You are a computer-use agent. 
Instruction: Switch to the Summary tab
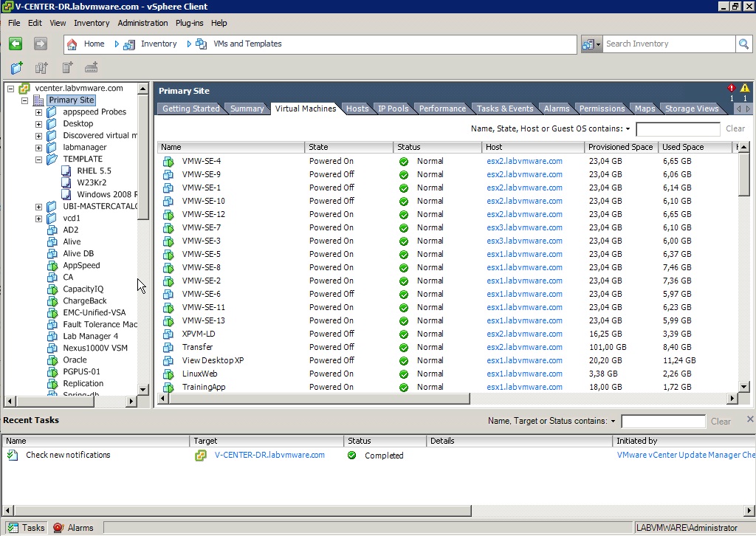[x=247, y=109]
